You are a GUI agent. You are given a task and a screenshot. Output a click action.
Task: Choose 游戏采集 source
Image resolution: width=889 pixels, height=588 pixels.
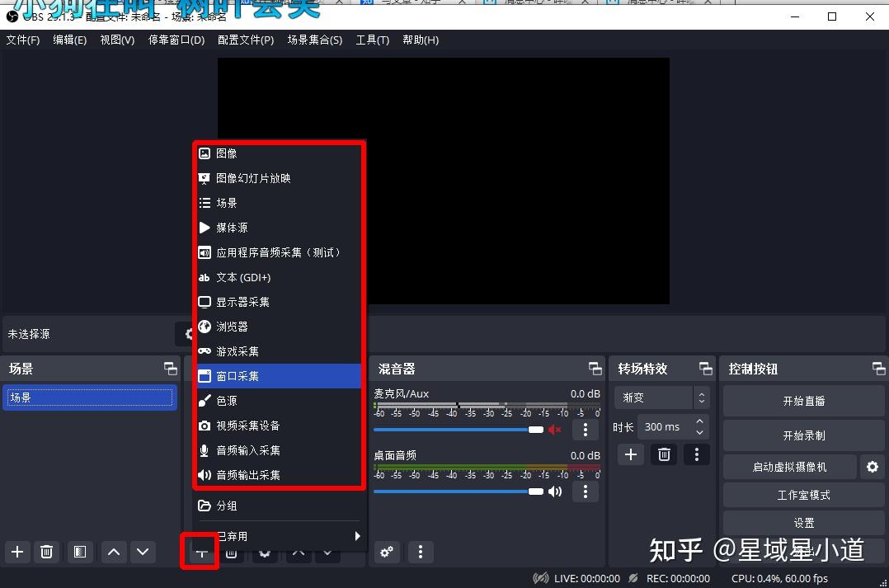[x=279, y=351]
